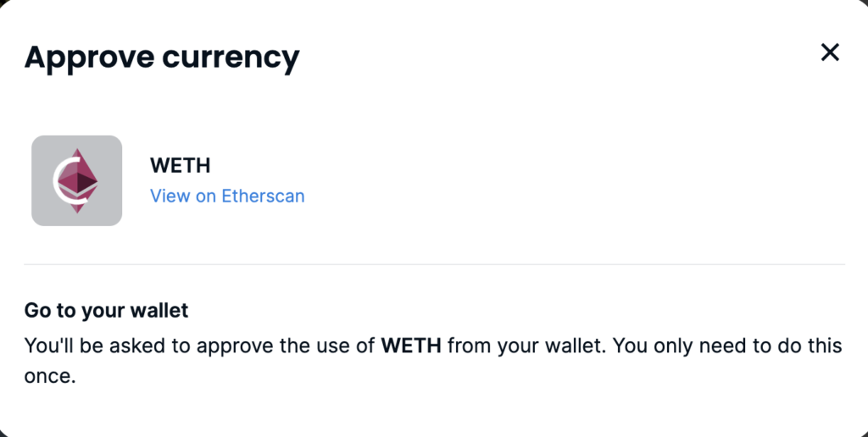Image resolution: width=868 pixels, height=437 pixels.
Task: Click the word Etherscan in the link
Action: tap(263, 196)
